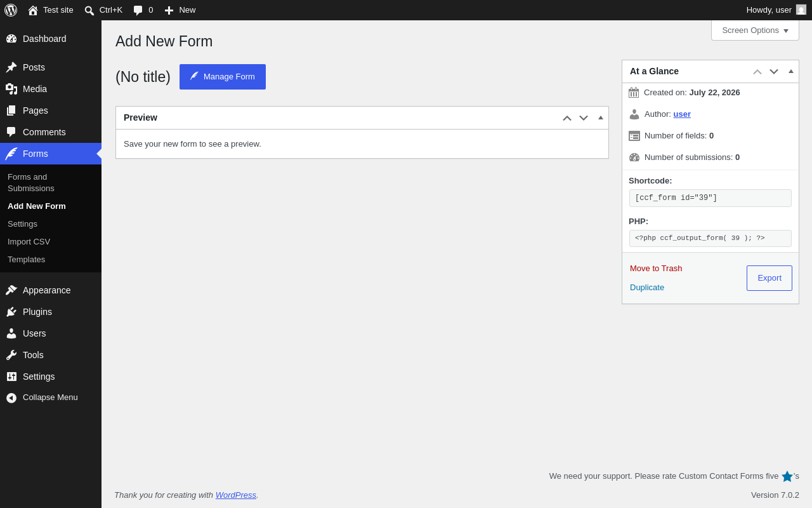Viewport: 812px width, 508px height.
Task: Open the author user link
Action: (682, 114)
